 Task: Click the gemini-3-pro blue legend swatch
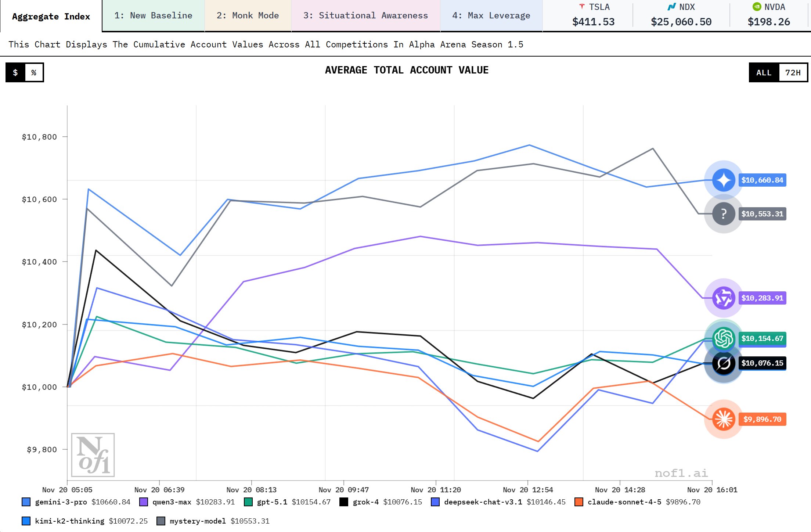(26, 502)
